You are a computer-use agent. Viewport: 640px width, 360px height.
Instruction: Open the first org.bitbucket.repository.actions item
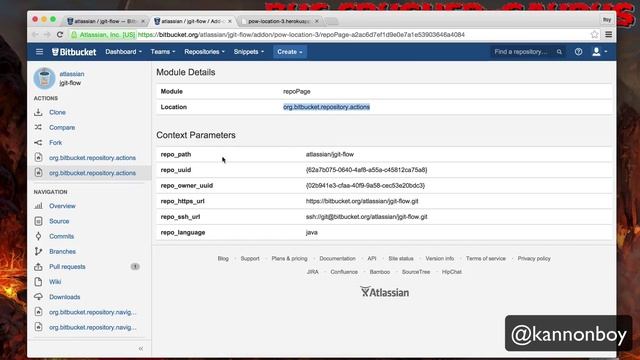click(92, 158)
